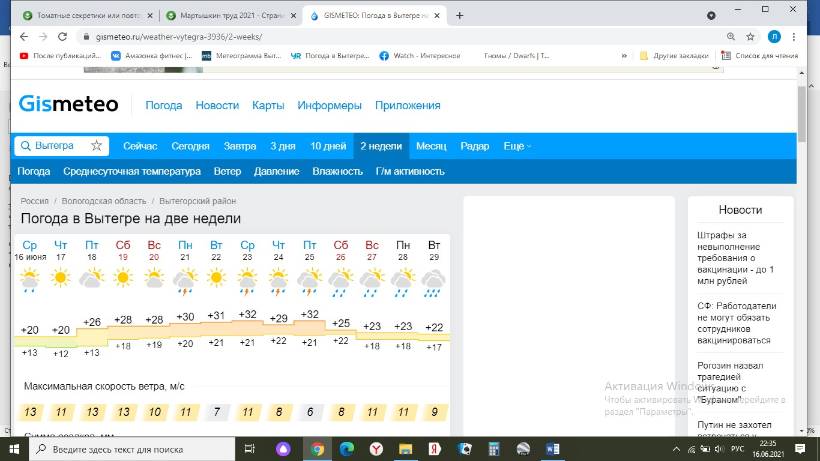Jump to Среднесуточная температура section
The width and height of the screenshot is (820, 461).
tap(132, 171)
